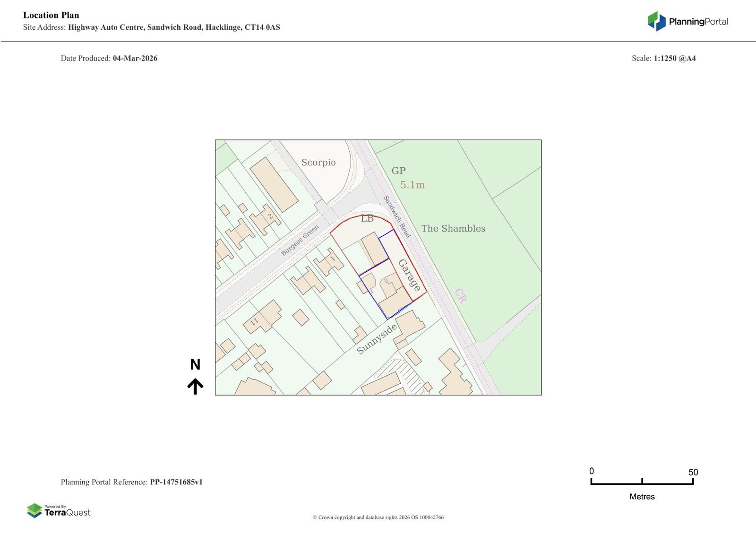This screenshot has width=756, height=535.
Task: Click the Sunnyside label on the map
Action: coord(377,339)
